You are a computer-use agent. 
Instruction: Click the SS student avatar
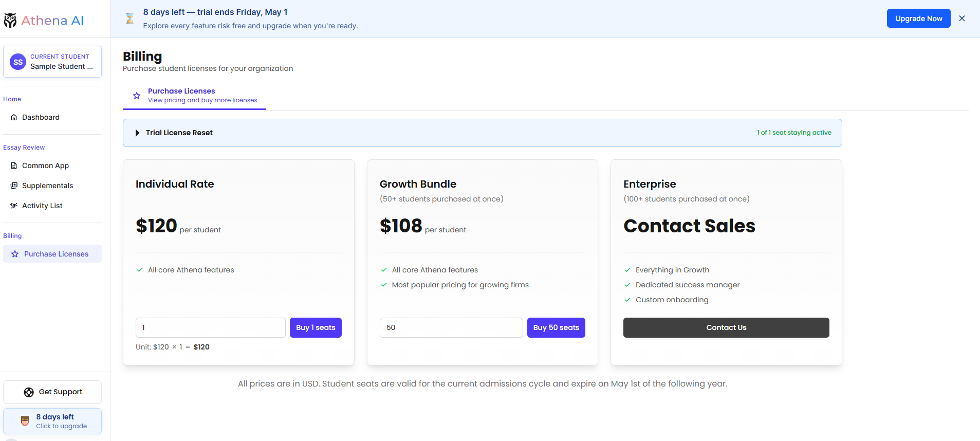tap(18, 62)
